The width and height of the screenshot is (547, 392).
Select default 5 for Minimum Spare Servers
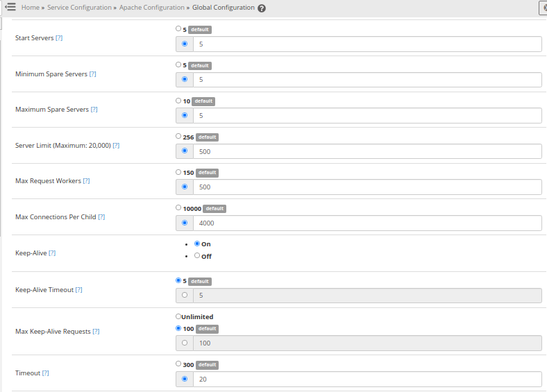[178, 65]
